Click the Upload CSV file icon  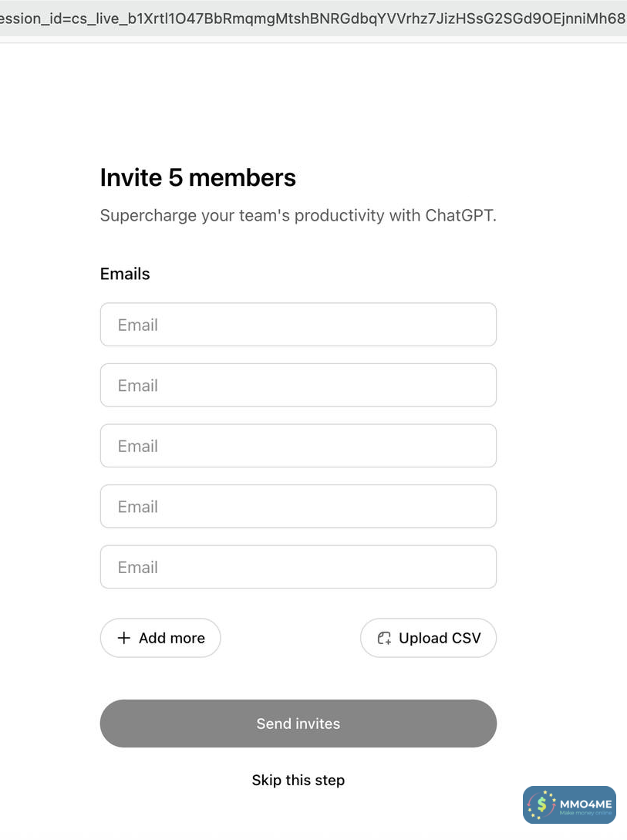coord(384,638)
